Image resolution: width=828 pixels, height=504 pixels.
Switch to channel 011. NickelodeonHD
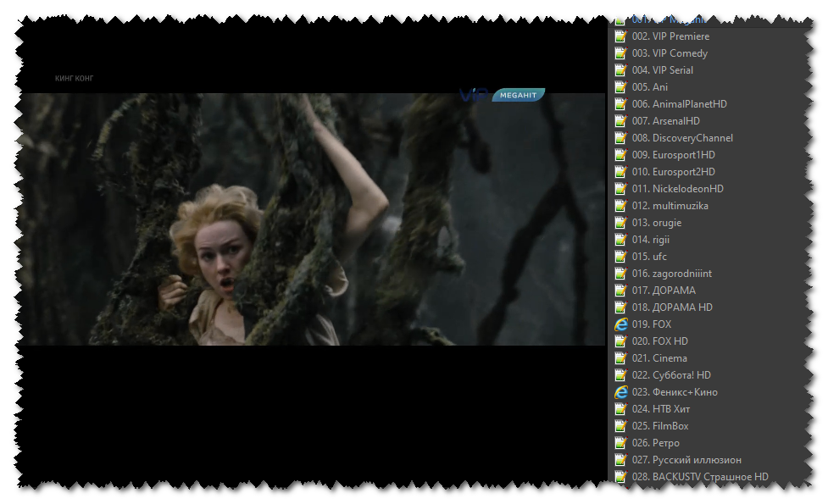pos(677,188)
